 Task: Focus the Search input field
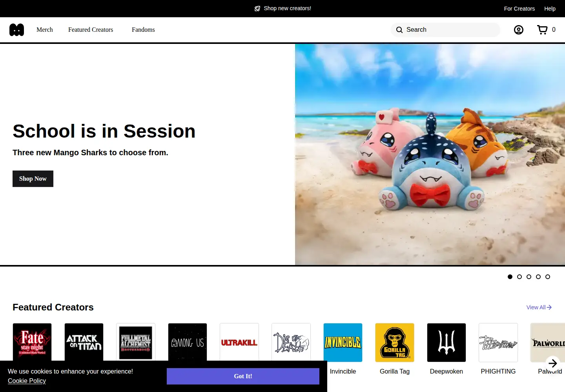pos(445,30)
